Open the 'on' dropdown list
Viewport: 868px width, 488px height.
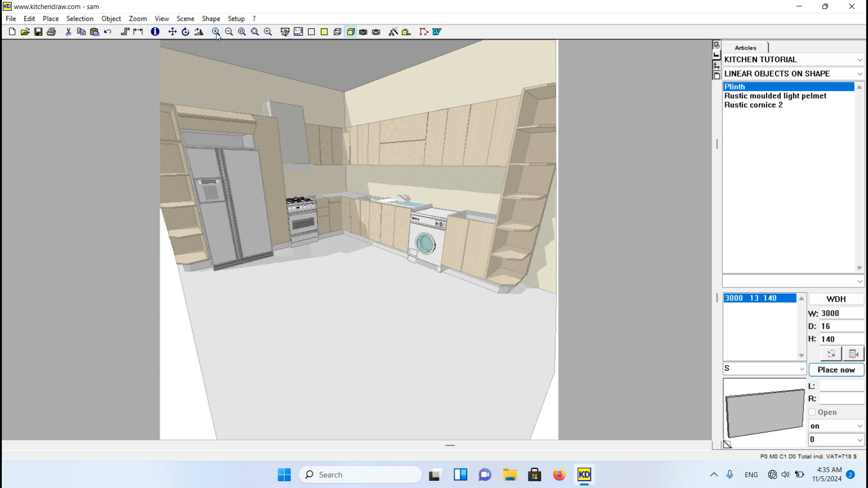pyautogui.click(x=859, y=426)
